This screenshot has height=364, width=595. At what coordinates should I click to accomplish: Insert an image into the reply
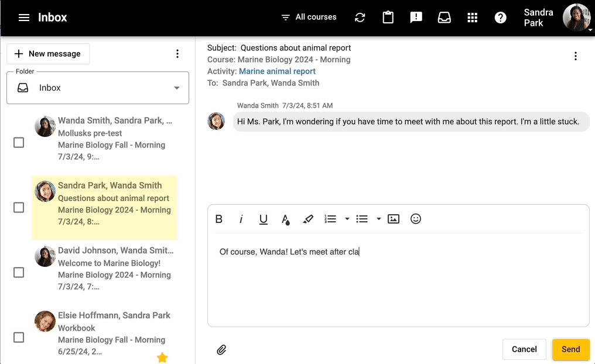(393, 218)
